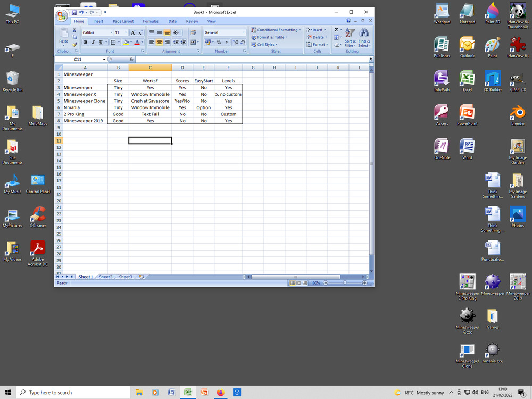Click the Increase Font Size icon
The width and height of the screenshot is (532, 399).
point(133,32)
